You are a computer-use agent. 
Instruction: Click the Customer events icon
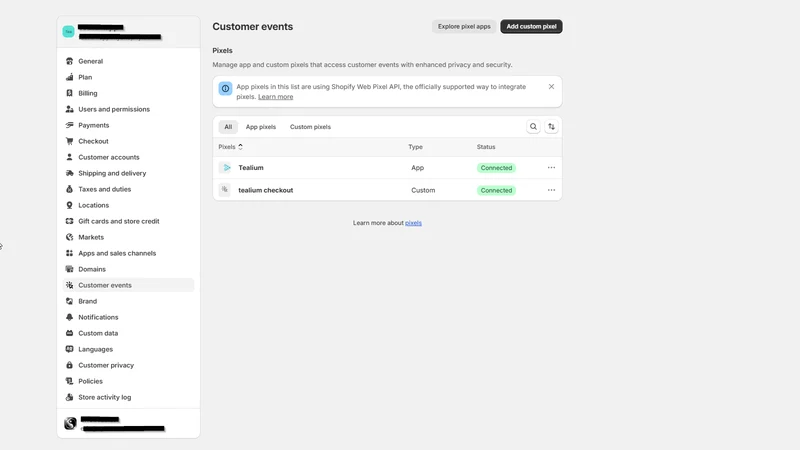pyautogui.click(x=69, y=285)
